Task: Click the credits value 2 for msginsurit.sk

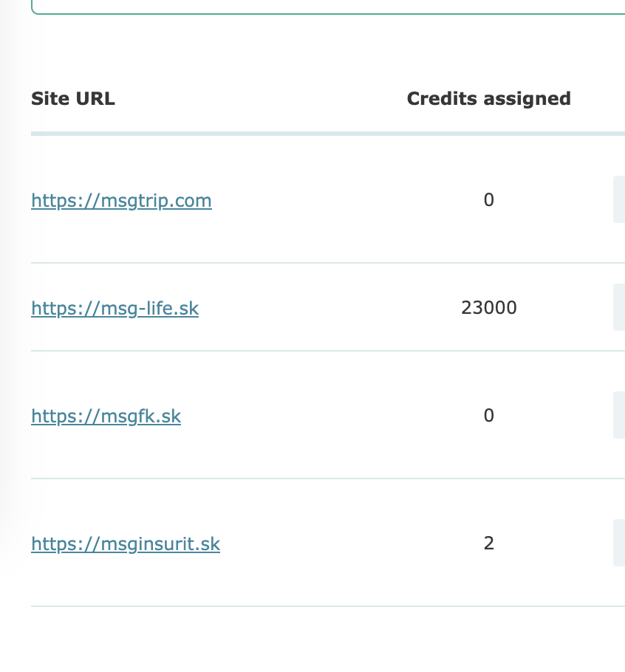Action: (x=488, y=544)
